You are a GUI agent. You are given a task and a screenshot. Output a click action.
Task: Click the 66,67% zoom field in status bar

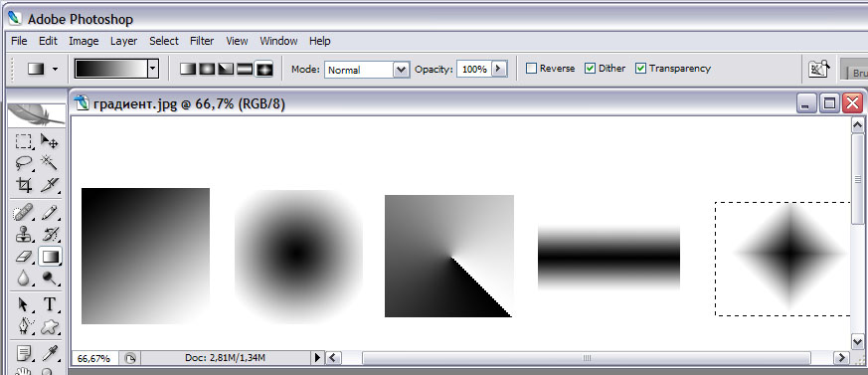94,358
